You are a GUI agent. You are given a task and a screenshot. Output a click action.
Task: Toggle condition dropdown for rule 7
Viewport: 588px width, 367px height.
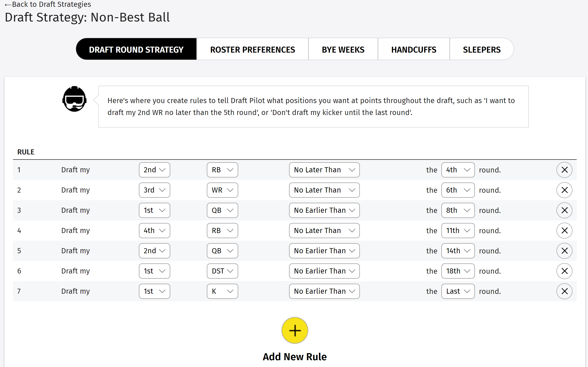[x=324, y=291]
